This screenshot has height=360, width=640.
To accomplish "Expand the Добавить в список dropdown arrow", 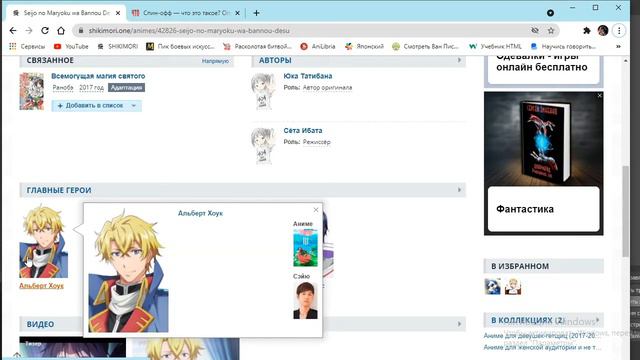I will coord(133,106).
